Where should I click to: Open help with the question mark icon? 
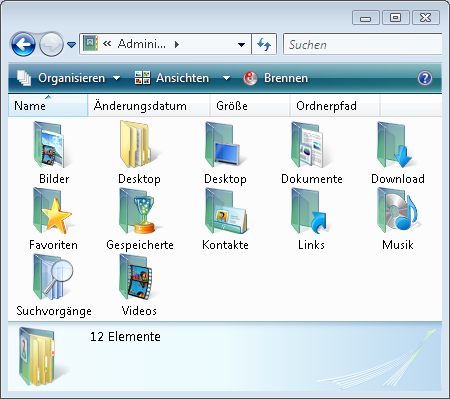pos(425,78)
